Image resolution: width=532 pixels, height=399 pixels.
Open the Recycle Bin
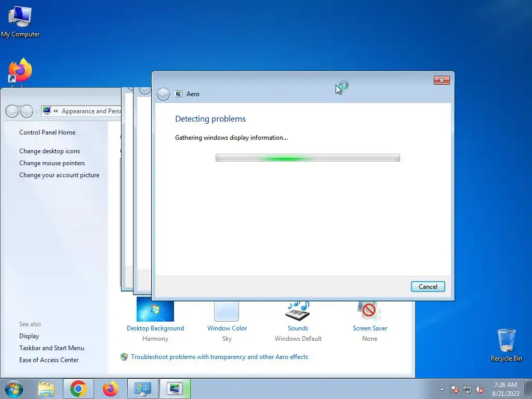(x=506, y=345)
